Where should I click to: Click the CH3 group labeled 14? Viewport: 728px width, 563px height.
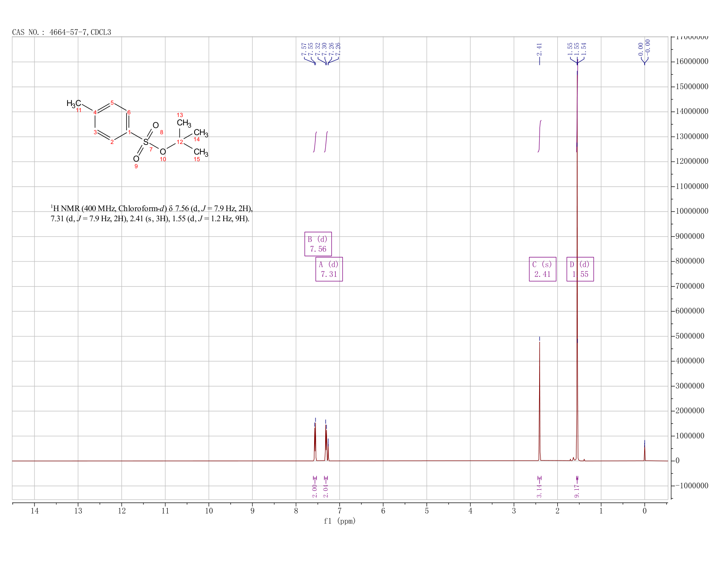tap(201, 133)
